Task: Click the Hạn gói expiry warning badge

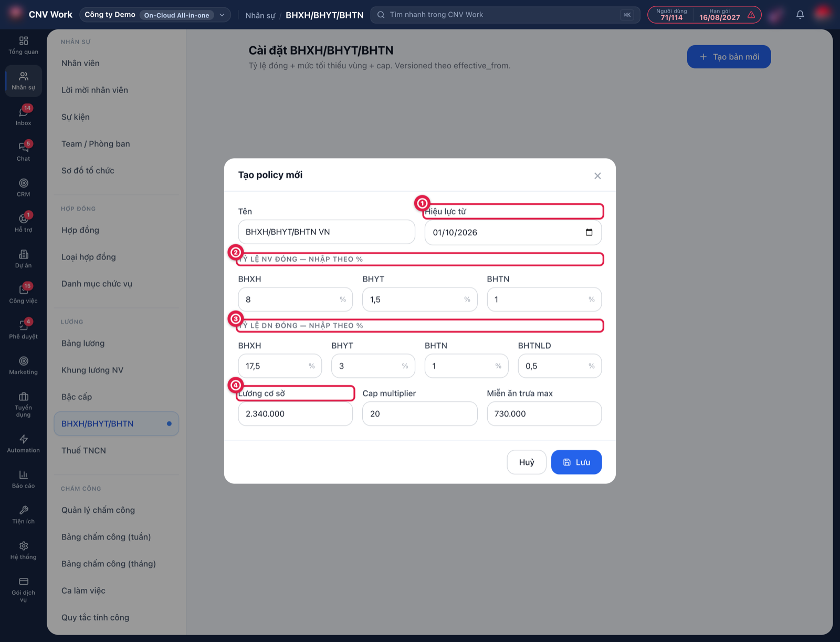Action: coord(727,15)
